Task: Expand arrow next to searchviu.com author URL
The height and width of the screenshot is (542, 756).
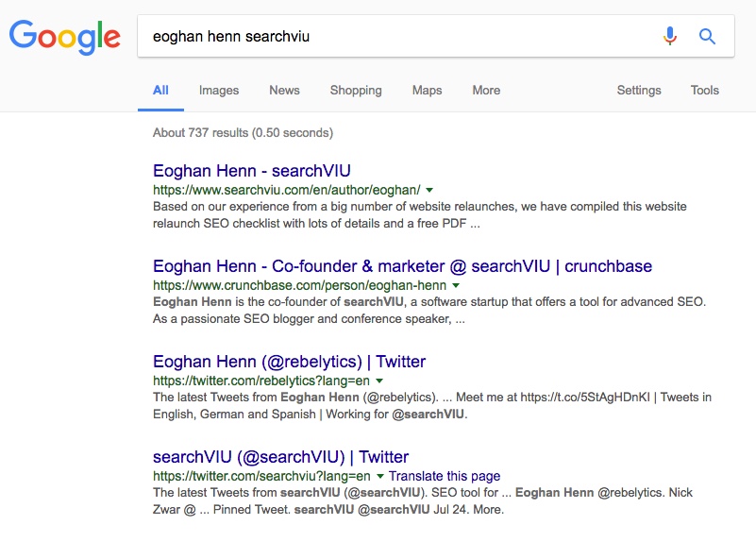Action: 429,190
